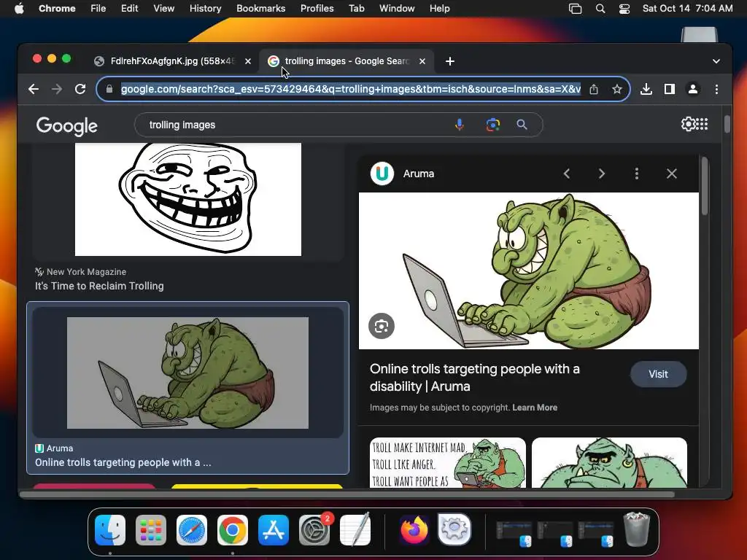Bookmark this page with the star
Viewport: 747px width, 560px height.
coord(617,89)
